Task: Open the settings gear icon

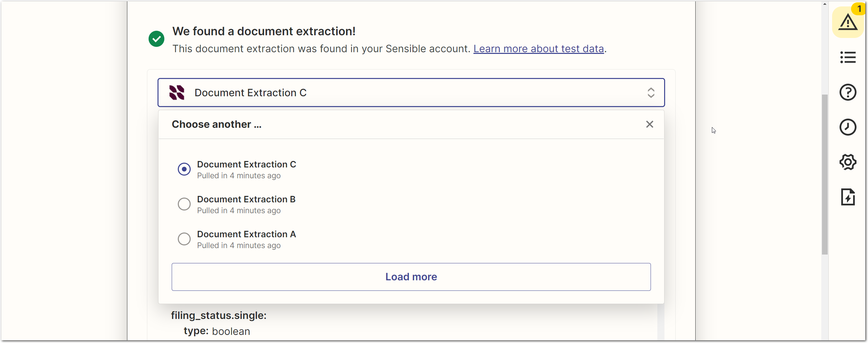Action: tap(848, 162)
